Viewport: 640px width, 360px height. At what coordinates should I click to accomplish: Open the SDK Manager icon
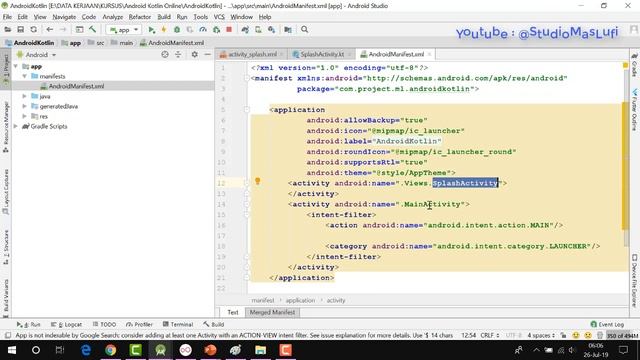tap(271, 29)
